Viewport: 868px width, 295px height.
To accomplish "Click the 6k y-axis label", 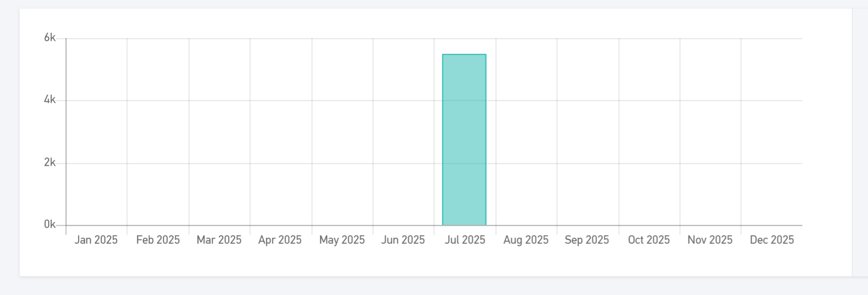I will [50, 38].
